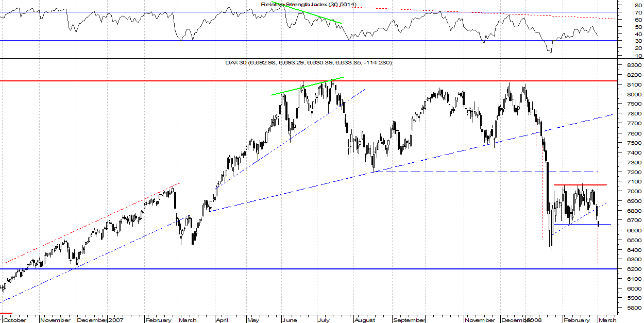Click the 2007 year label on date axis
The width and height of the screenshot is (644, 323).
click(x=116, y=320)
